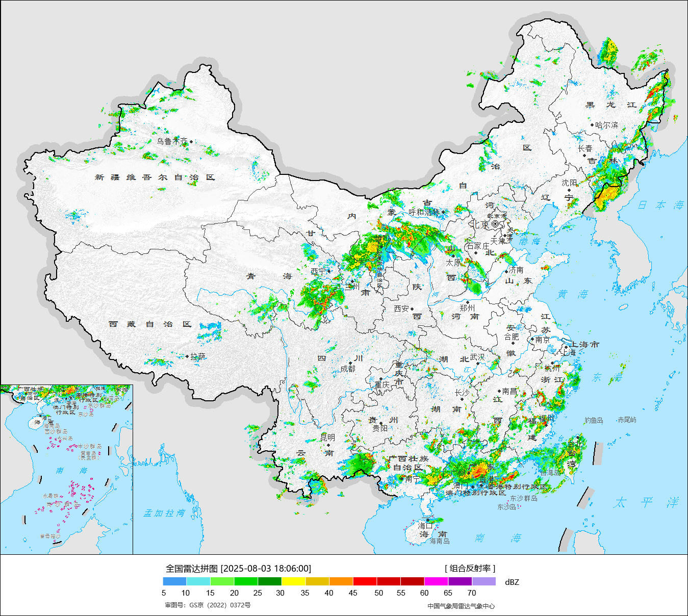Click the 中国气象局雷达气象中心 credit text
This screenshot has width=688, height=616.
coord(461,606)
